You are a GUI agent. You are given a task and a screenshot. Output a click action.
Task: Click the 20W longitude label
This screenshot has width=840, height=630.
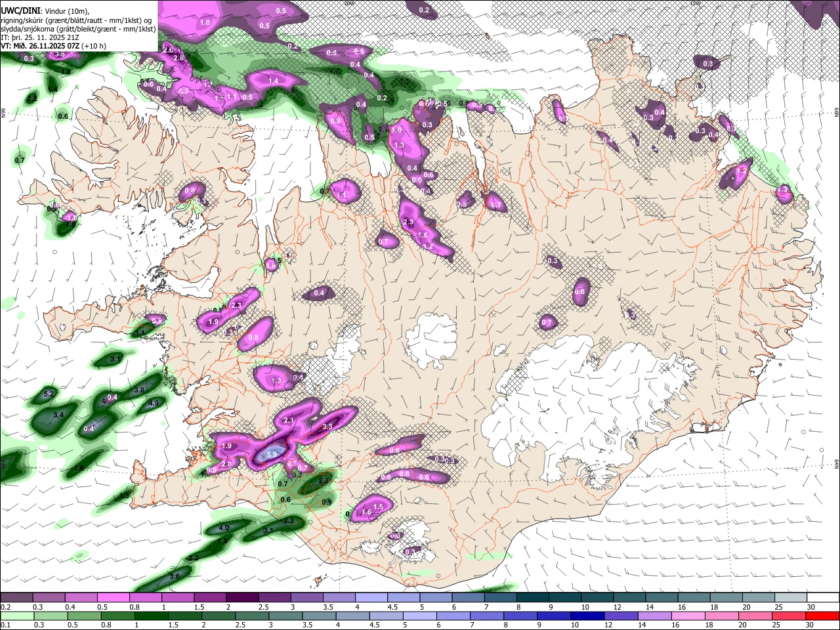[348, 3]
